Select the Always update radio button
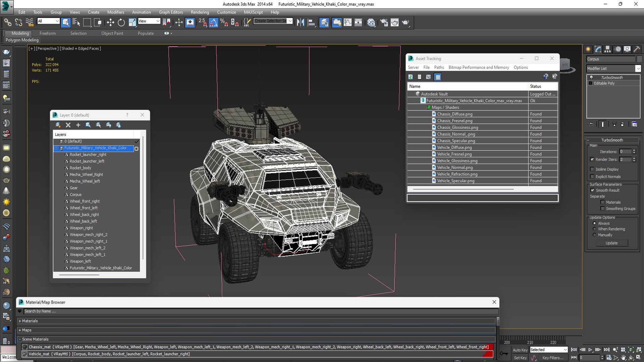Image resolution: width=644 pixels, height=362 pixels. [x=594, y=223]
